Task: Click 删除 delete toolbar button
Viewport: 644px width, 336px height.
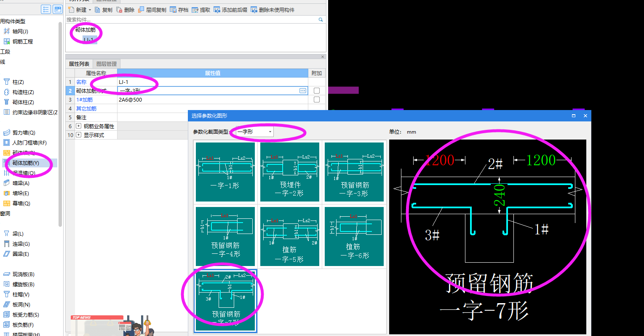Action: (126, 10)
